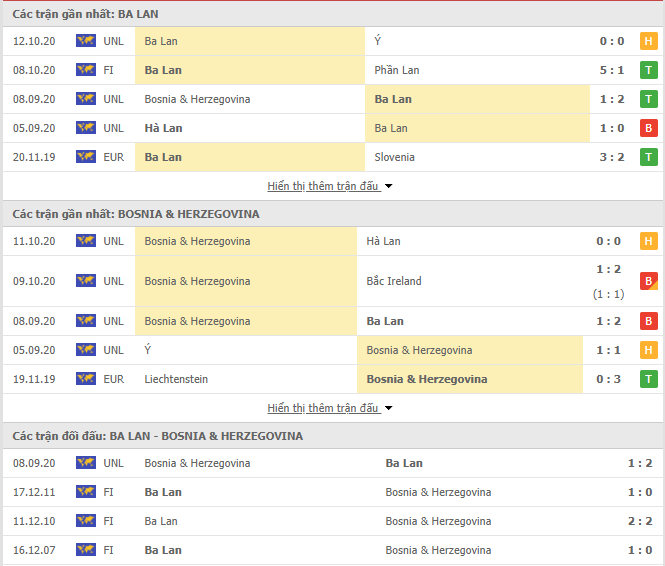
Task: Click the red B badge for Hà Lan vs Ba Lan
Action: (648, 128)
